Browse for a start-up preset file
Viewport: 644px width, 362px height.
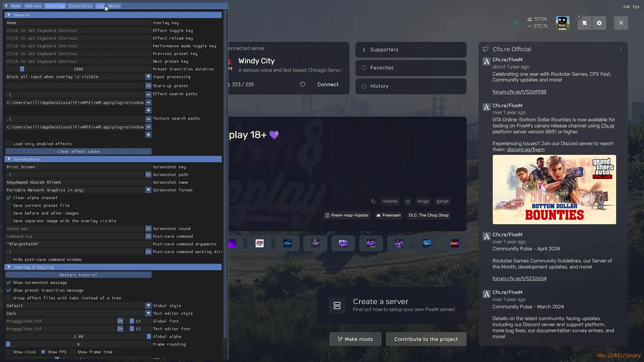pyautogui.click(x=148, y=85)
